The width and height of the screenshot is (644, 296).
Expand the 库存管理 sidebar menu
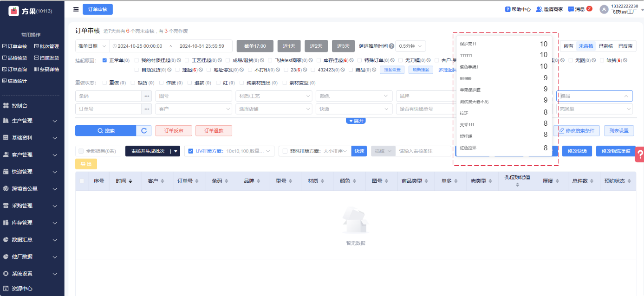pos(32,223)
